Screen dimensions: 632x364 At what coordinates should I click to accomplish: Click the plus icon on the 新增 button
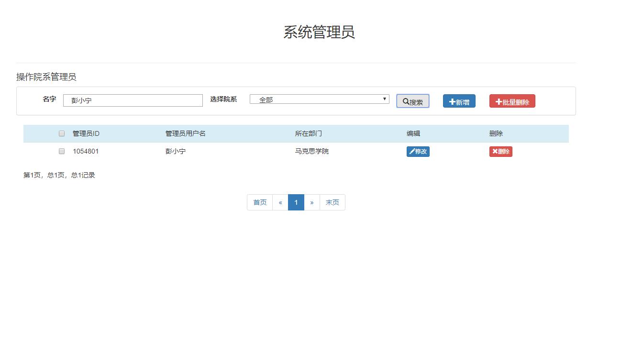click(x=452, y=101)
